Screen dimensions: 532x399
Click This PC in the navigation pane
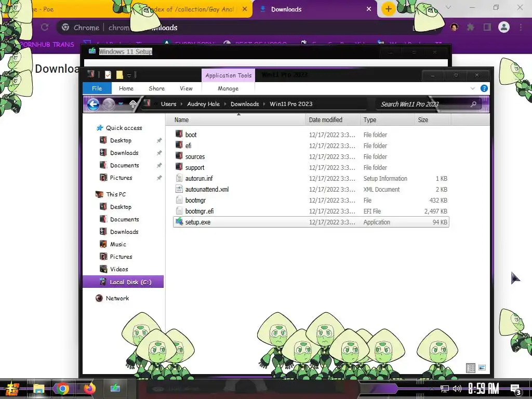pos(116,194)
